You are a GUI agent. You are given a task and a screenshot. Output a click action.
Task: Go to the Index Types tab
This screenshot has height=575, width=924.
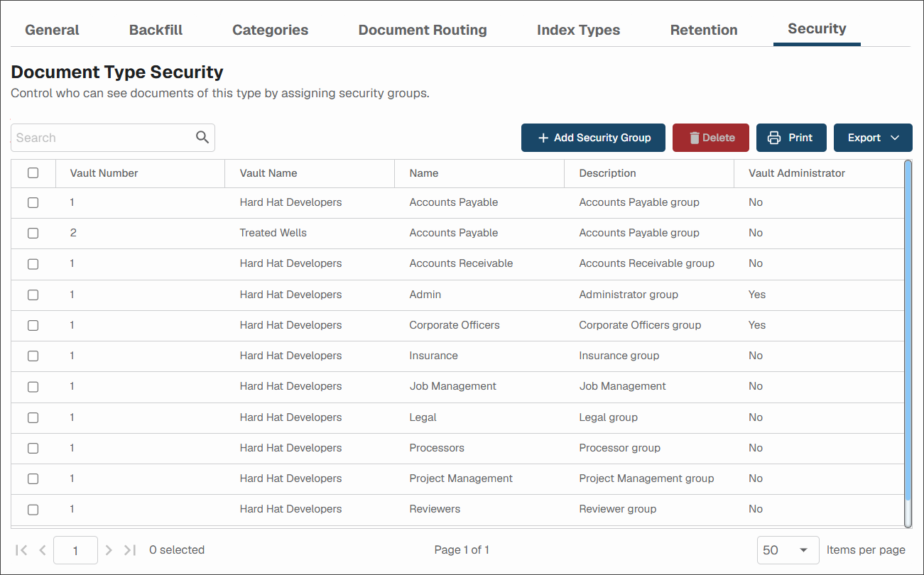tap(579, 30)
